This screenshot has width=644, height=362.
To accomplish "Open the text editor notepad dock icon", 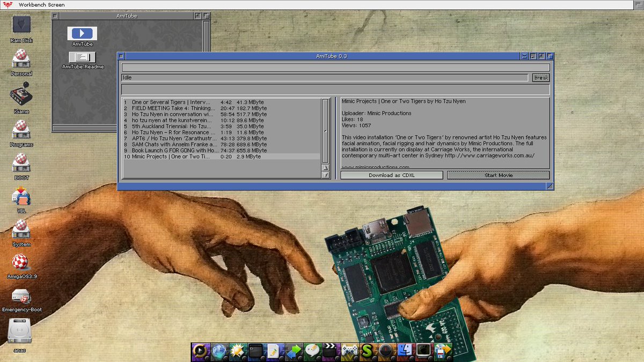I will point(274,351).
